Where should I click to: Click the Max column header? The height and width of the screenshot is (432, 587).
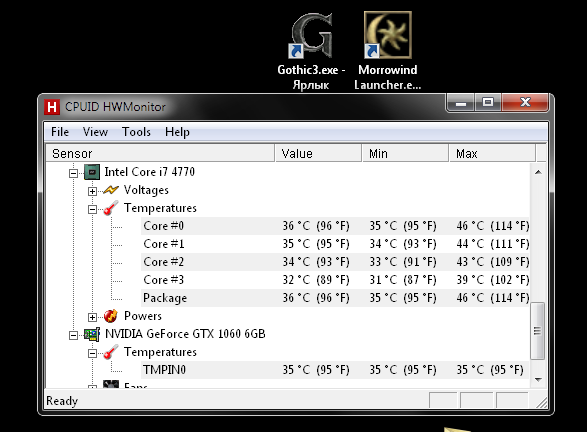pyautogui.click(x=492, y=153)
